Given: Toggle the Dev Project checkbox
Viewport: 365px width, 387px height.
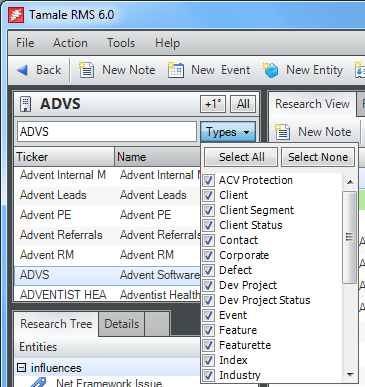Looking at the screenshot, I should (x=208, y=285).
